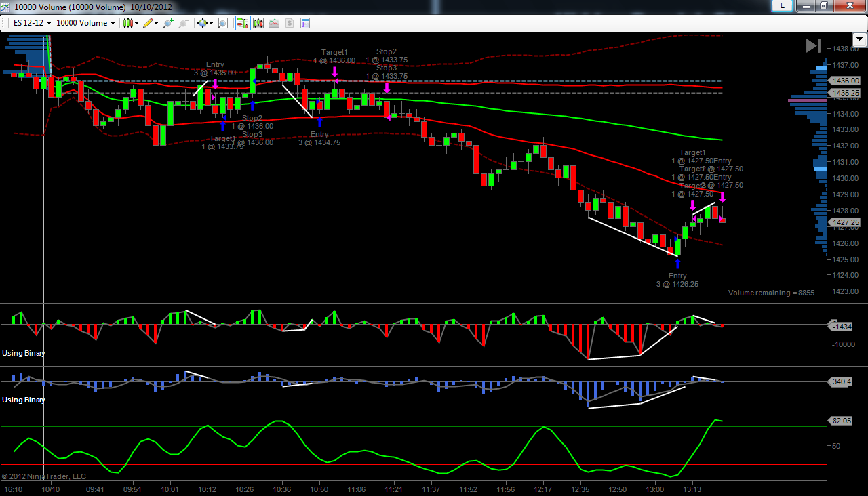Click the '3 @ 1434.75' entry label
The height and width of the screenshot is (496, 868).
(319, 142)
